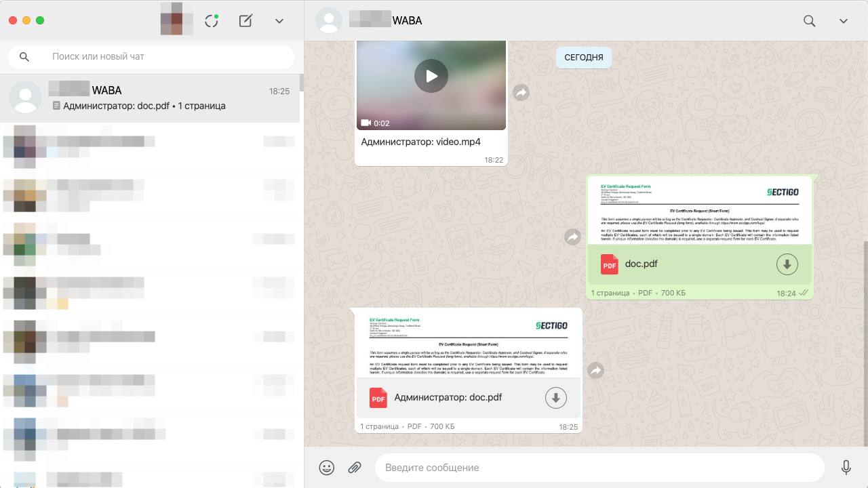Click the 18:25 time in the WABA chat row
The image size is (868, 488).
(x=279, y=91)
